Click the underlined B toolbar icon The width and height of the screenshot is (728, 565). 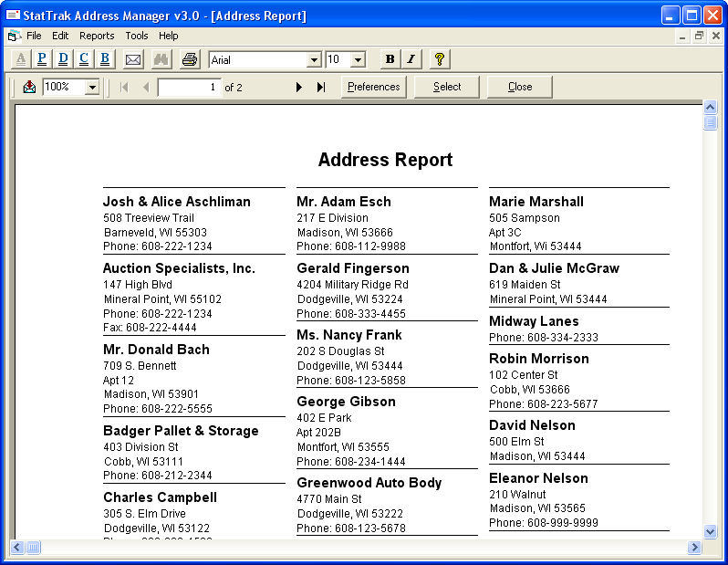click(105, 59)
